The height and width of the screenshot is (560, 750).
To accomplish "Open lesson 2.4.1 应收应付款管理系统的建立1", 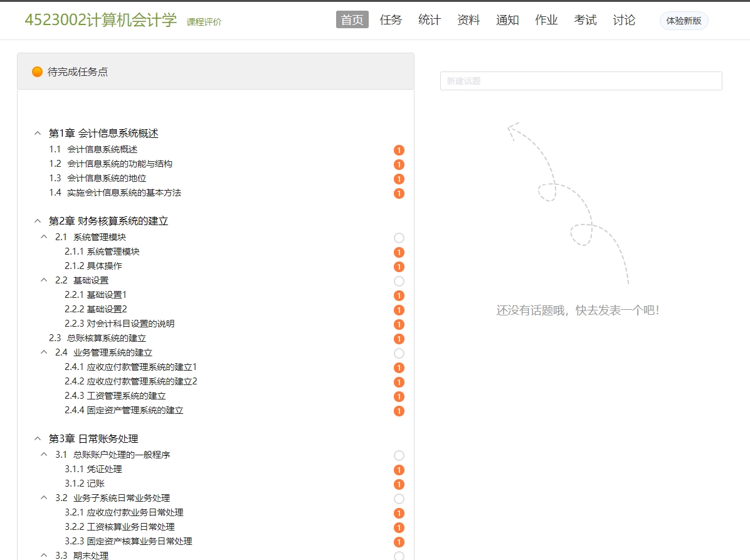I will (130, 367).
